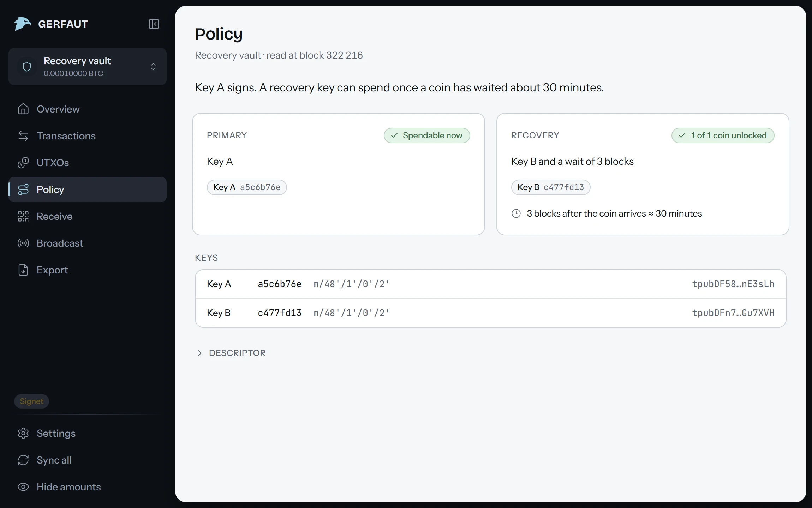Click the Key B c477fd13 chip
Screen dimensions: 812x508
[551, 187]
